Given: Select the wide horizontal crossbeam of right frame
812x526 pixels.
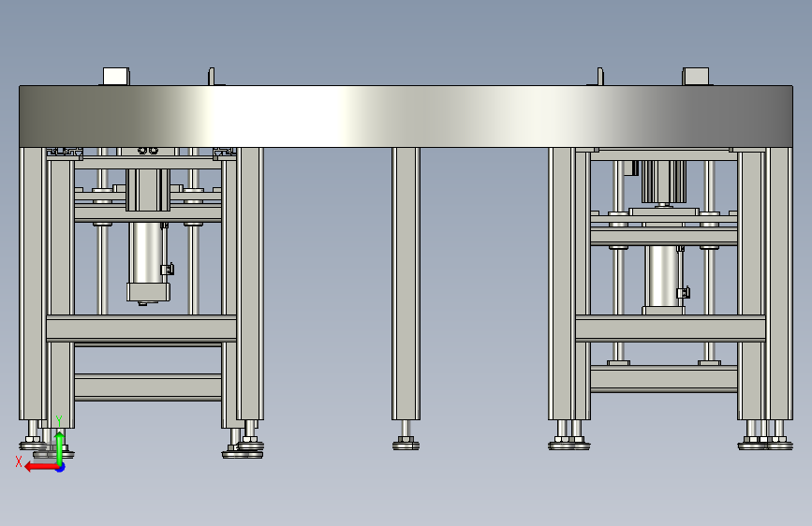Looking at the screenshot, I should (x=671, y=329).
